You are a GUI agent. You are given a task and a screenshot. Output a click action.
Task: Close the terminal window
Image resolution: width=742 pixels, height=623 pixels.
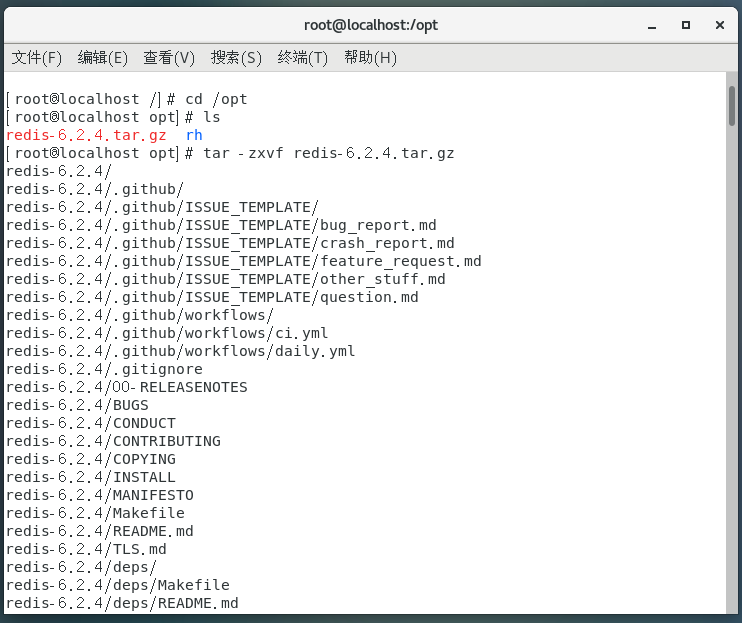pyautogui.click(x=720, y=25)
